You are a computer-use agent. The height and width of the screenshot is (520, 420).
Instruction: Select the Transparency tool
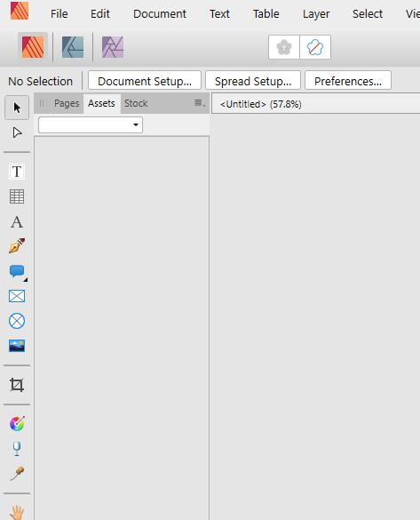tap(17, 449)
